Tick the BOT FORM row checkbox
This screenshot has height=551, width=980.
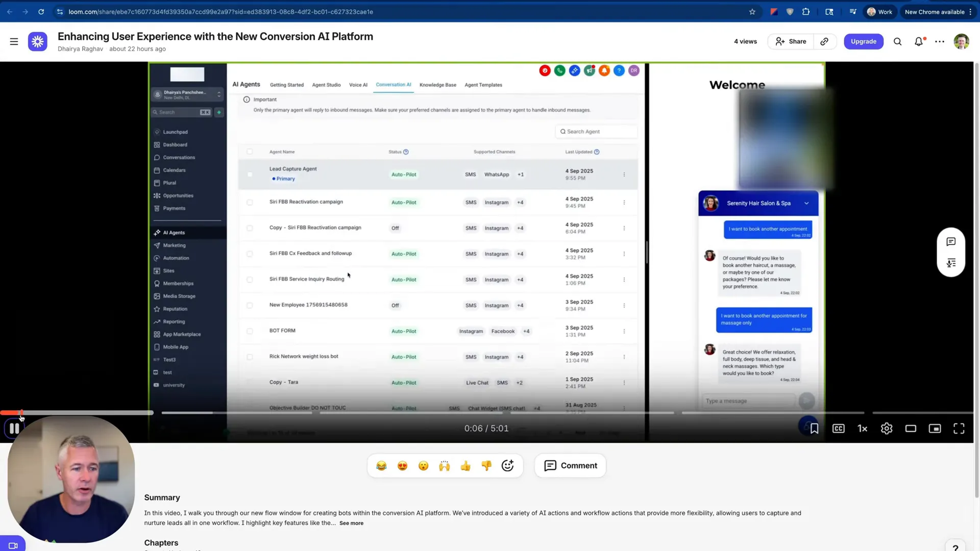250,331
